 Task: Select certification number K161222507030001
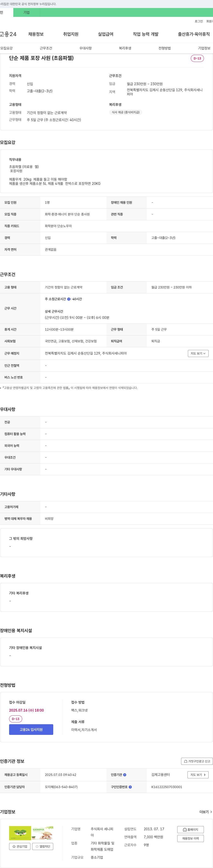click(x=166, y=787)
